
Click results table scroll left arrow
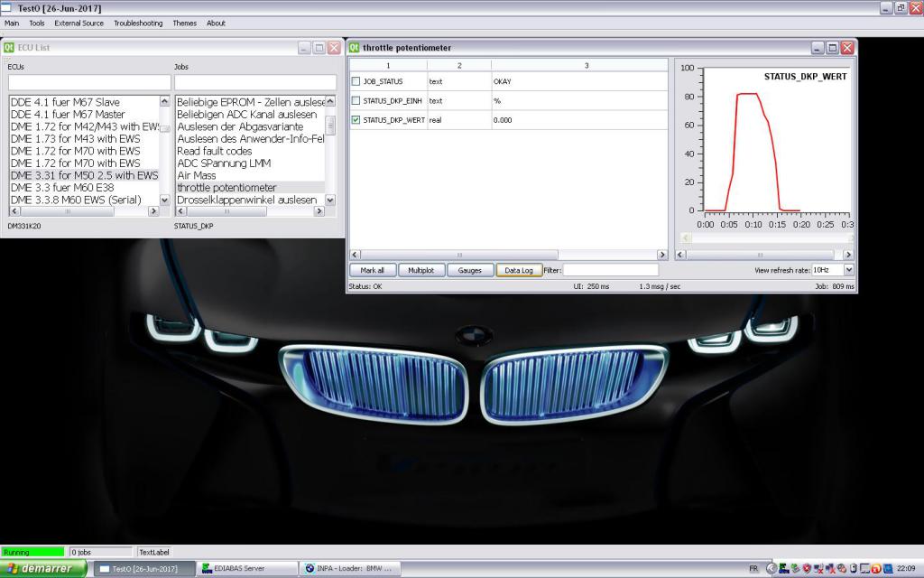click(x=355, y=255)
